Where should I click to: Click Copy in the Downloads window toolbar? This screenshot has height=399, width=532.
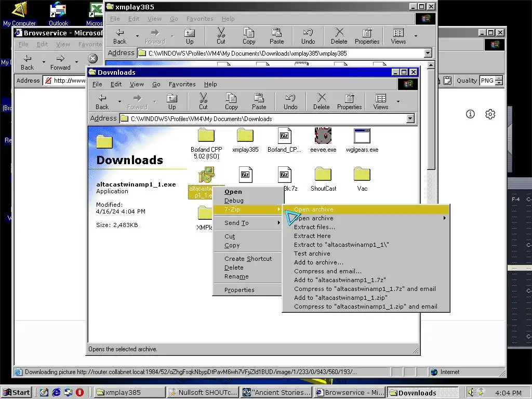pyautogui.click(x=231, y=102)
